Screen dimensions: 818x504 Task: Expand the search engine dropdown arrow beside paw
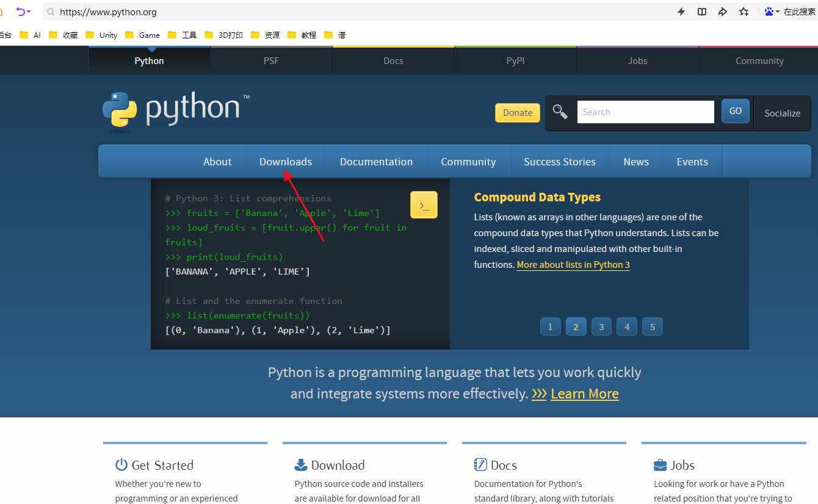[778, 12]
